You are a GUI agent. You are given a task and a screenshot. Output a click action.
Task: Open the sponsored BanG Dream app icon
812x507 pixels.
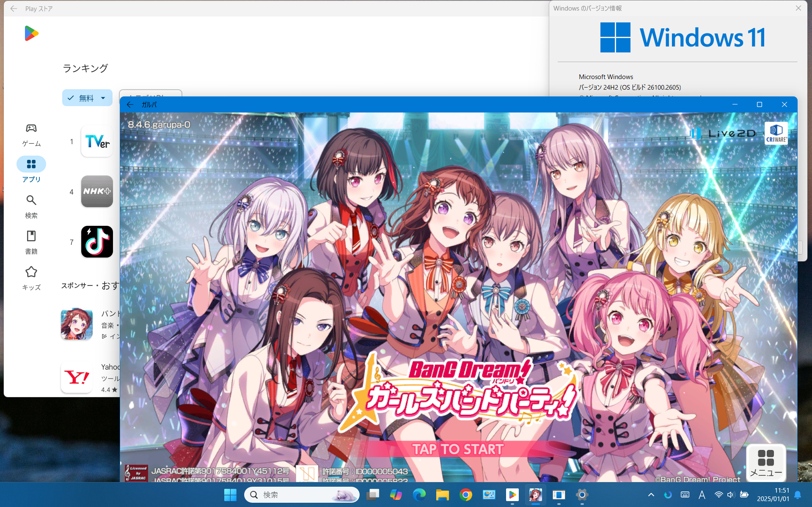(x=77, y=324)
